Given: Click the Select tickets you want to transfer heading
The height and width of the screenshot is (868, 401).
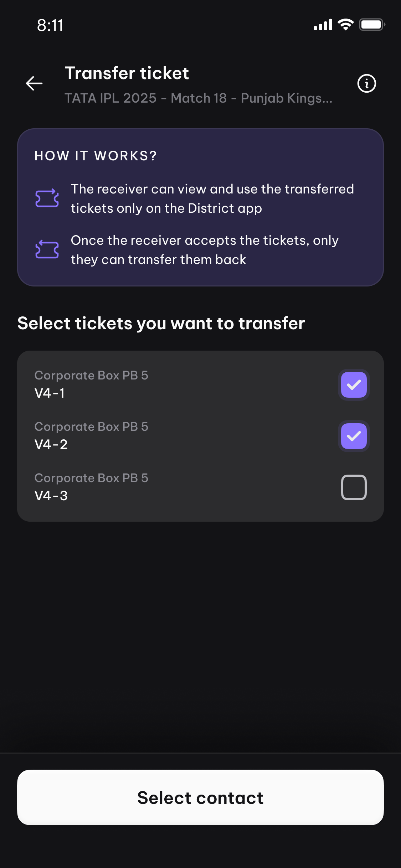Looking at the screenshot, I should tap(161, 323).
